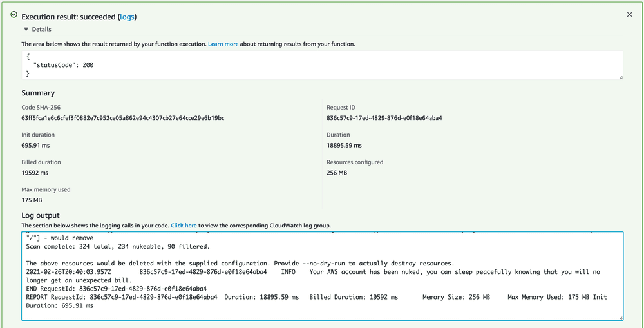Click the Init duration value 695.91 ms

pos(35,145)
